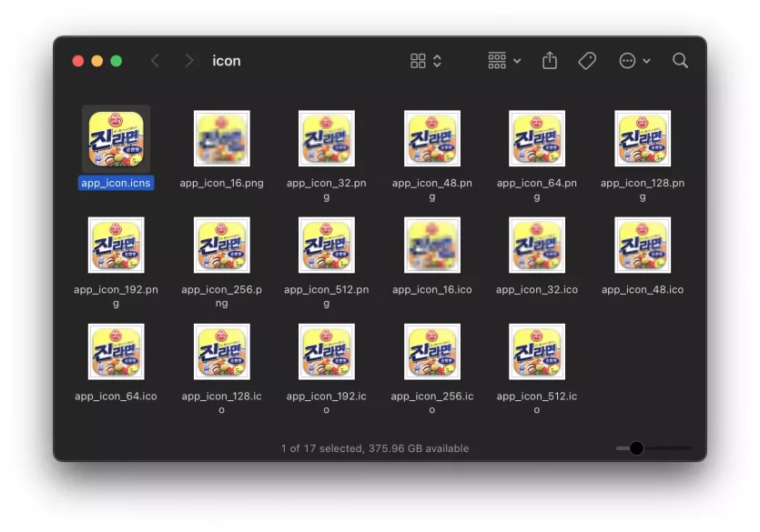The image size is (760, 532).
Task: Open the Search magnifier
Action: tap(680, 61)
